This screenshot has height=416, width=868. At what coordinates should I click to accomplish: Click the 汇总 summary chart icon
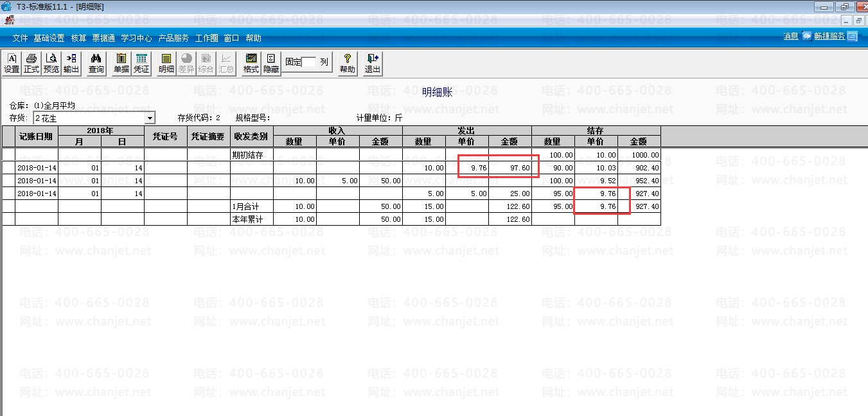pyautogui.click(x=226, y=63)
